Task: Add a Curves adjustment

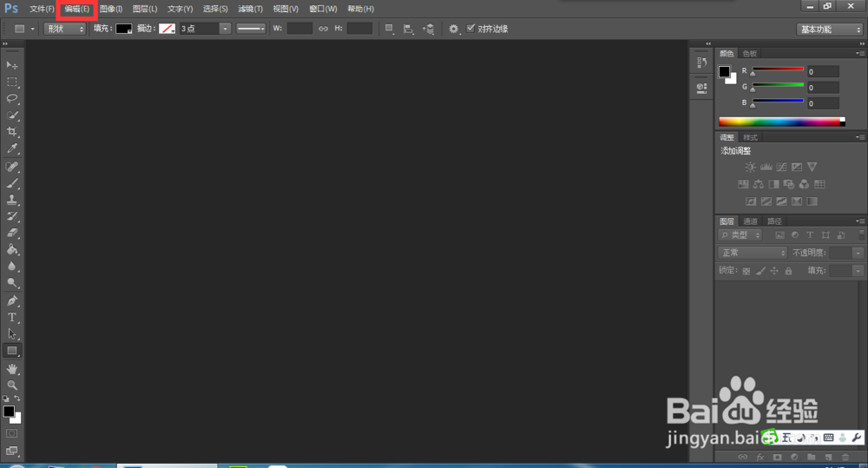Action: pyautogui.click(x=781, y=167)
